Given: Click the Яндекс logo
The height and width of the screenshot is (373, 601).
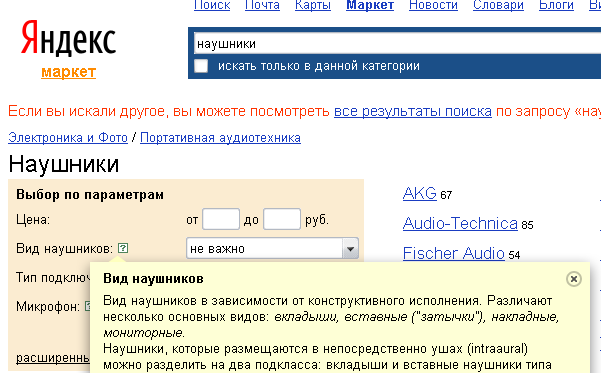Looking at the screenshot, I should pos(68,38).
